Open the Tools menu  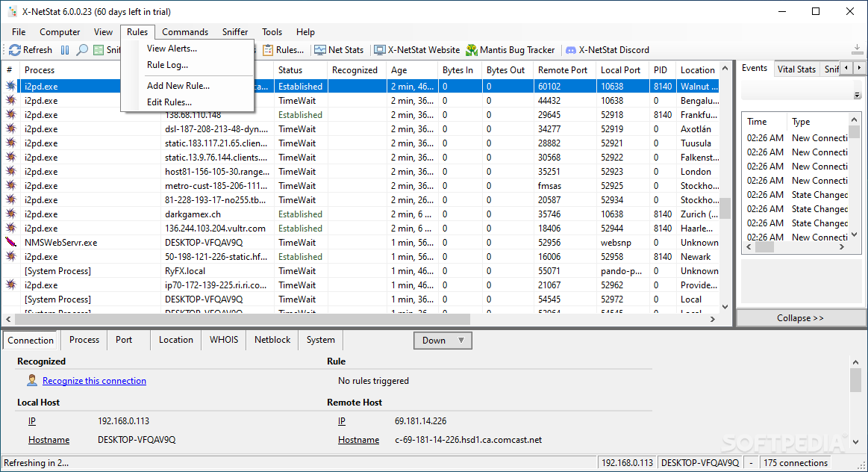272,32
